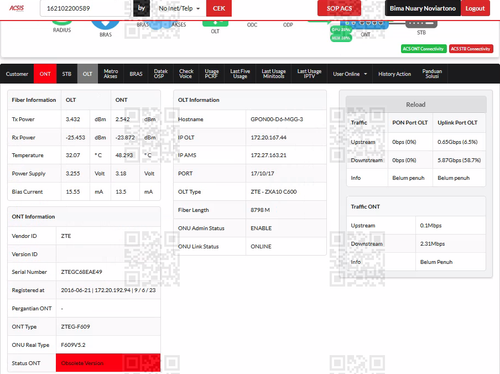Open the Usage PCRF tab
This screenshot has width=500, height=374.
[212, 74]
